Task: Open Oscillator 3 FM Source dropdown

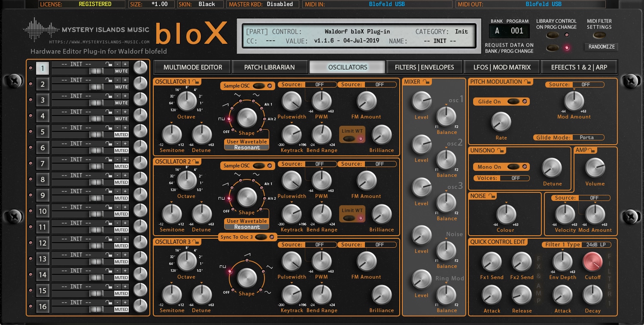Action: click(380, 245)
